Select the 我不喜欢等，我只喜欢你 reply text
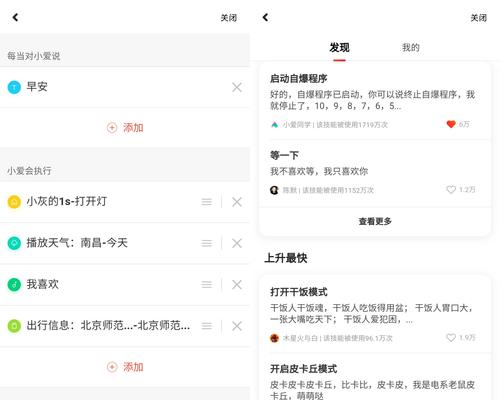The width and height of the screenshot is (500, 400). [319, 171]
